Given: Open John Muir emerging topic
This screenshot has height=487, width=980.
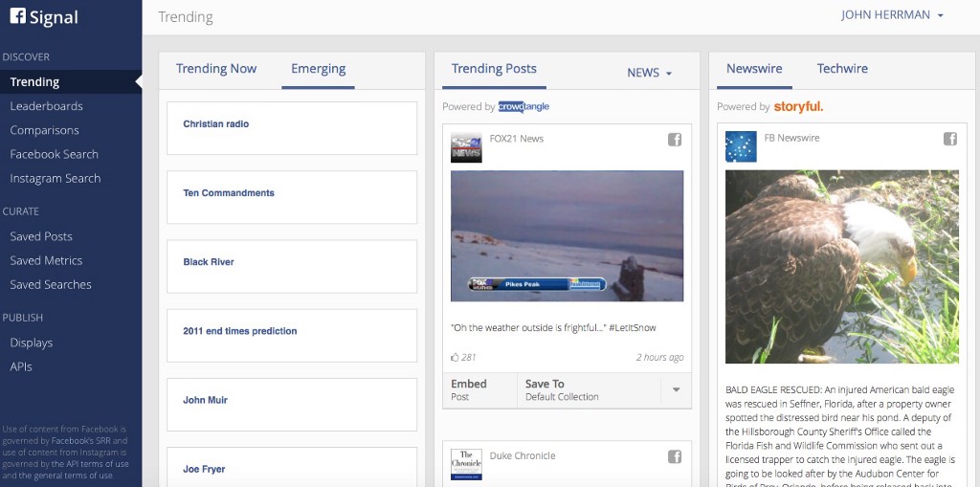Looking at the screenshot, I should point(292,405).
